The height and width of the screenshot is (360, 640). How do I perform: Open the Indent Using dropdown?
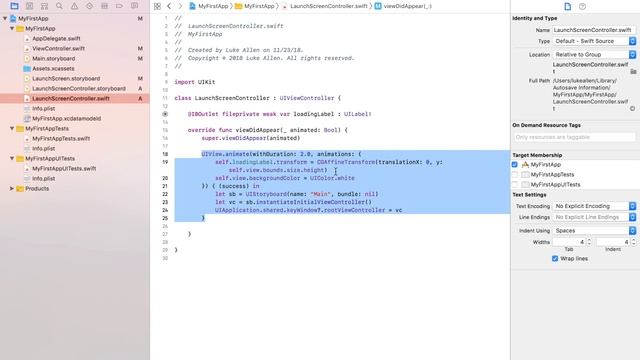[594, 231]
